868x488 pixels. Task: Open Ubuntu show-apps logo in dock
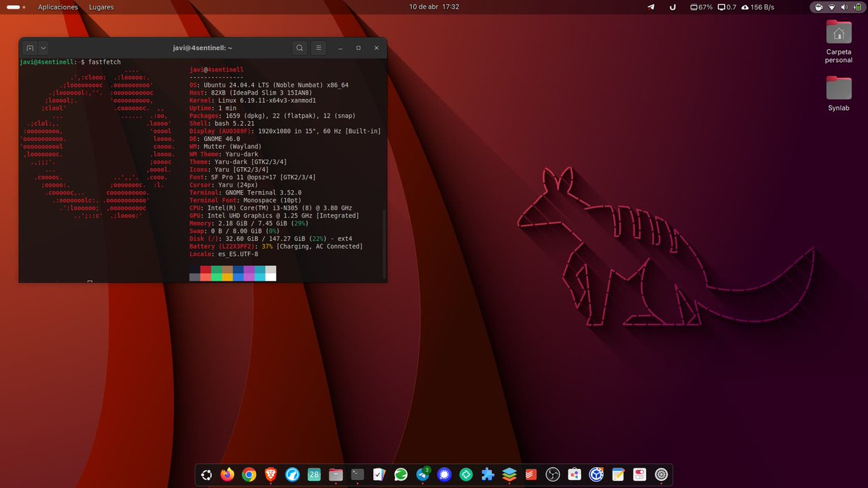point(207,475)
